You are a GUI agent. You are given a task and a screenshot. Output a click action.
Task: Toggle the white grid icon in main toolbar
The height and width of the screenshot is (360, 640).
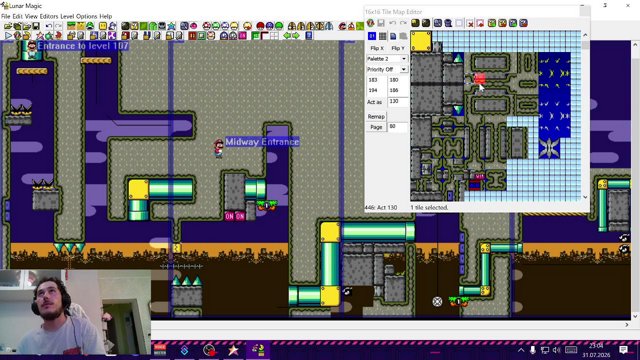[x=274, y=36]
